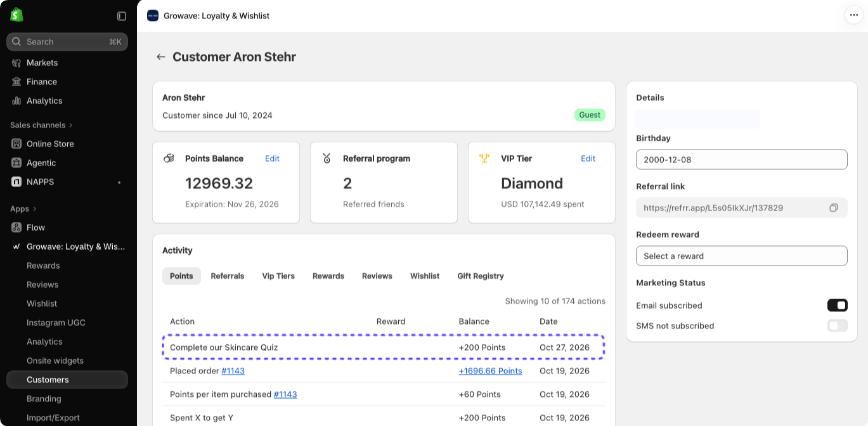Open order #1143 in Points per item row
This screenshot has height=426, width=868.
pyautogui.click(x=285, y=394)
